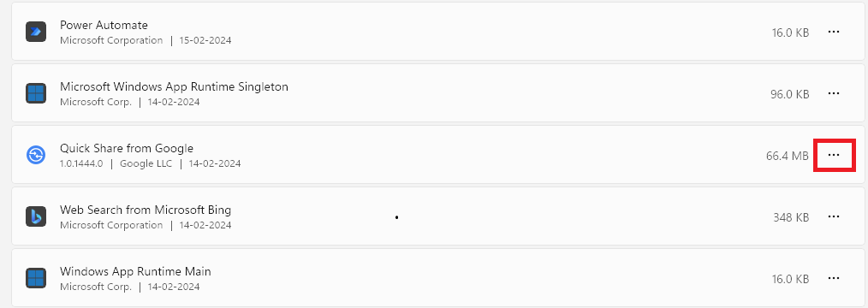
Task: Open more options for Windows App Runtime Singleton
Action: (833, 93)
